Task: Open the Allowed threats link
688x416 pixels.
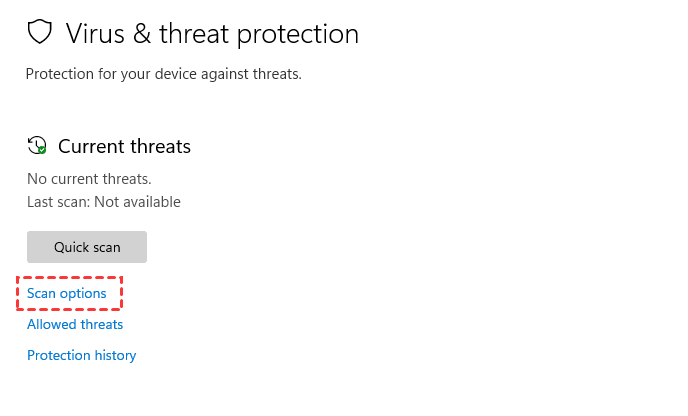Action: coord(75,324)
